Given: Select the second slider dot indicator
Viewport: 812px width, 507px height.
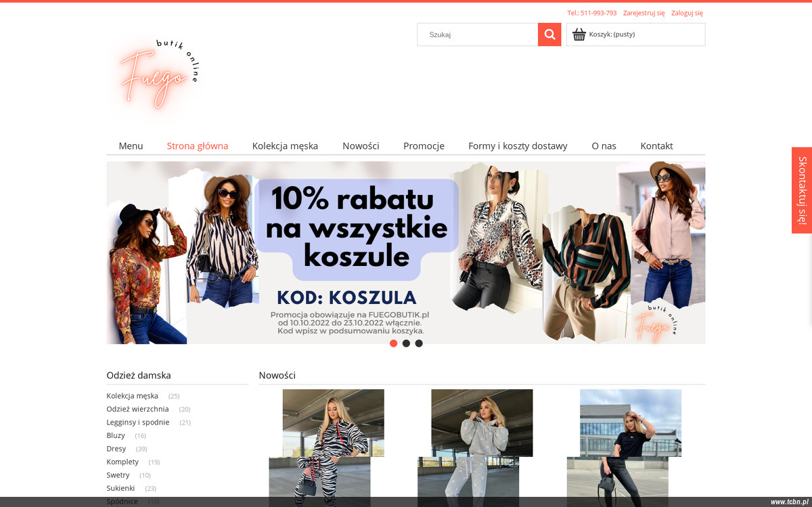Looking at the screenshot, I should [x=406, y=343].
